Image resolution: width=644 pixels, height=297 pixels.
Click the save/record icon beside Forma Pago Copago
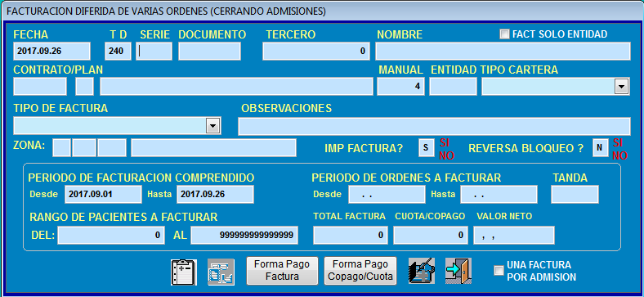422,271
